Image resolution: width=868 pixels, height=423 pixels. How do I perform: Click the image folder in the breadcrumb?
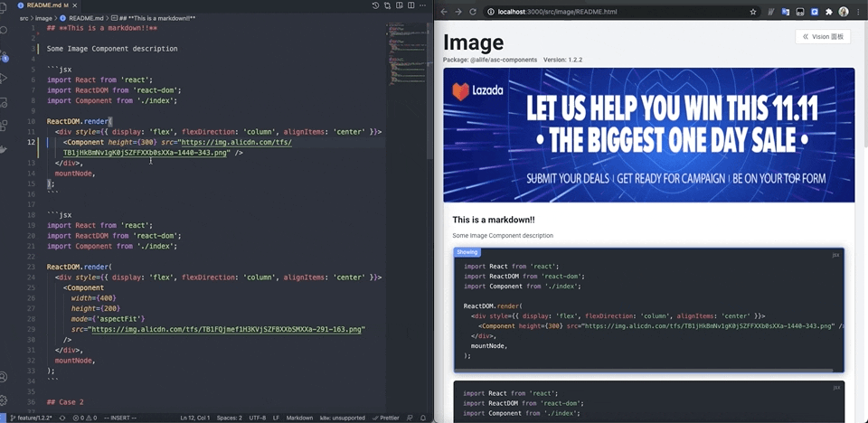(x=43, y=18)
